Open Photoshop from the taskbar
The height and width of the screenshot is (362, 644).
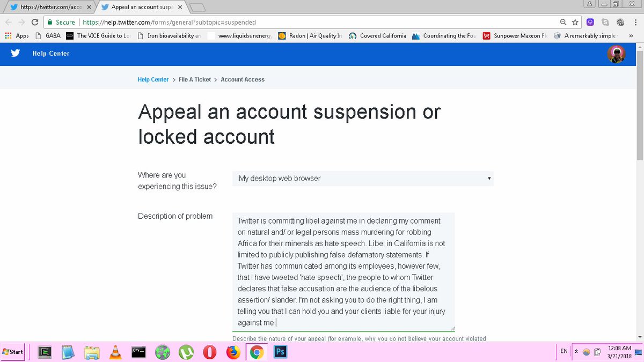280,352
